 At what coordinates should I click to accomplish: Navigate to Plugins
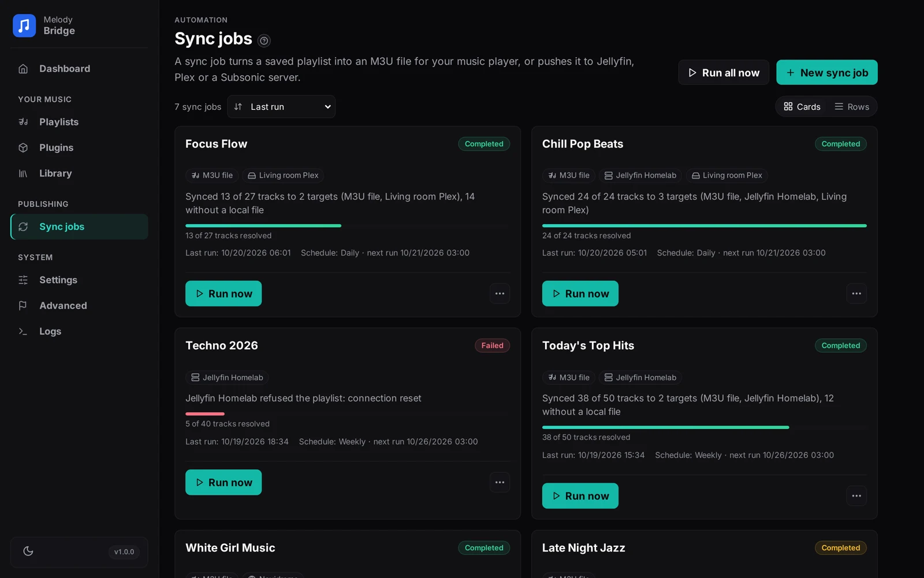tap(79, 147)
